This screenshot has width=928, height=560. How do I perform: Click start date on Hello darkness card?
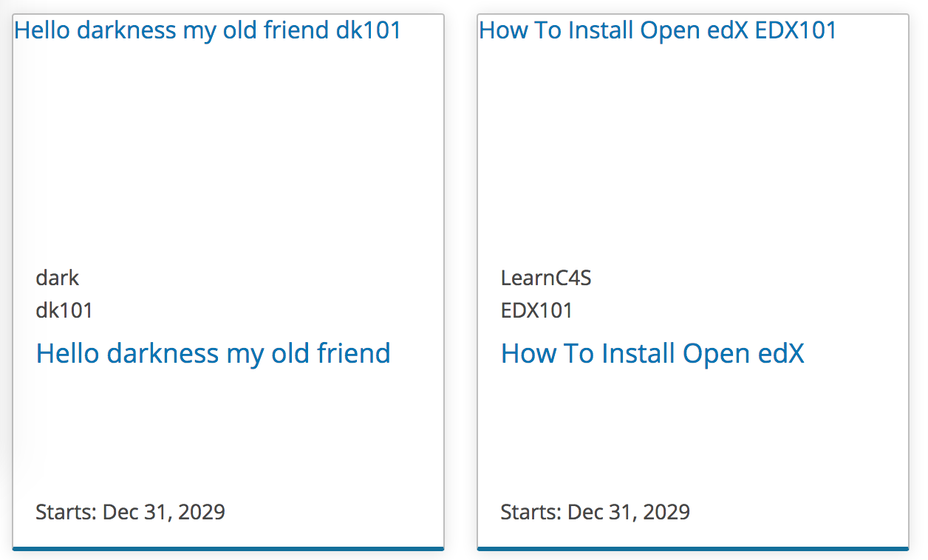pyautogui.click(x=130, y=512)
